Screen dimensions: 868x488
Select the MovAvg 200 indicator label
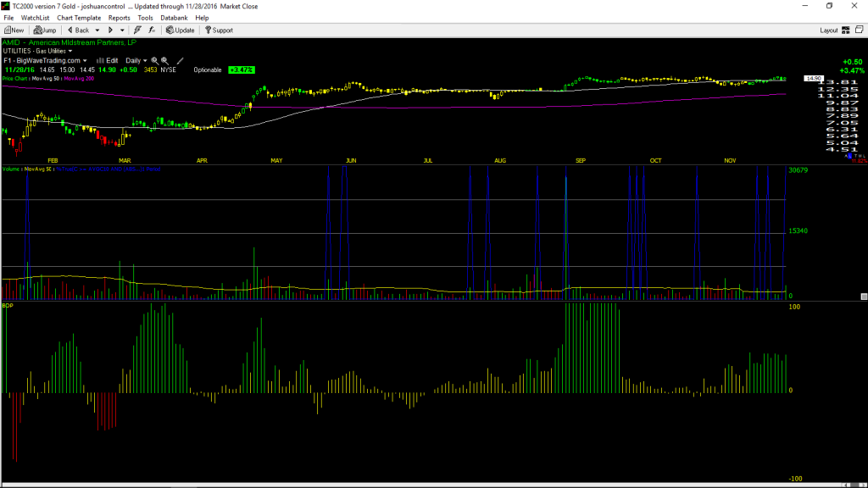coord(79,79)
